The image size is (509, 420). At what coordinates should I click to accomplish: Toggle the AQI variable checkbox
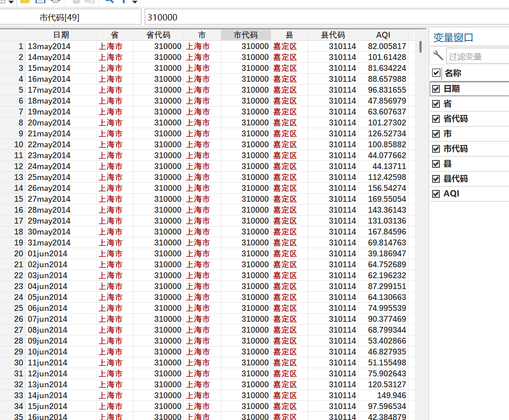436,194
